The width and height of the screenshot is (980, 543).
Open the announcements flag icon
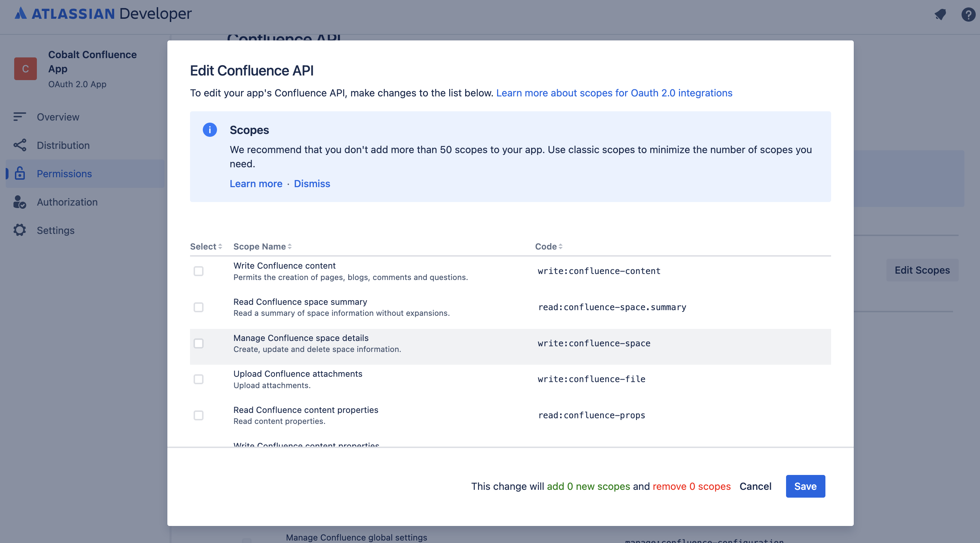point(940,15)
